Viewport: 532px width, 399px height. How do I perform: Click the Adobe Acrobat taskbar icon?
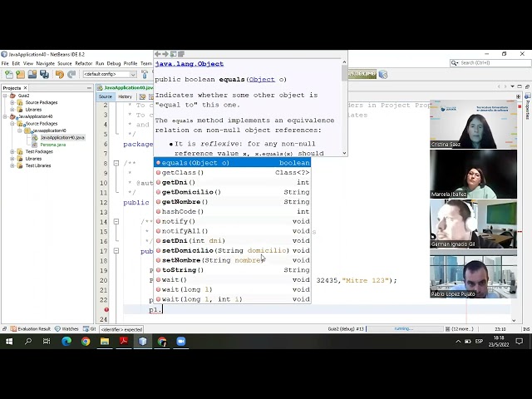[x=124, y=341]
